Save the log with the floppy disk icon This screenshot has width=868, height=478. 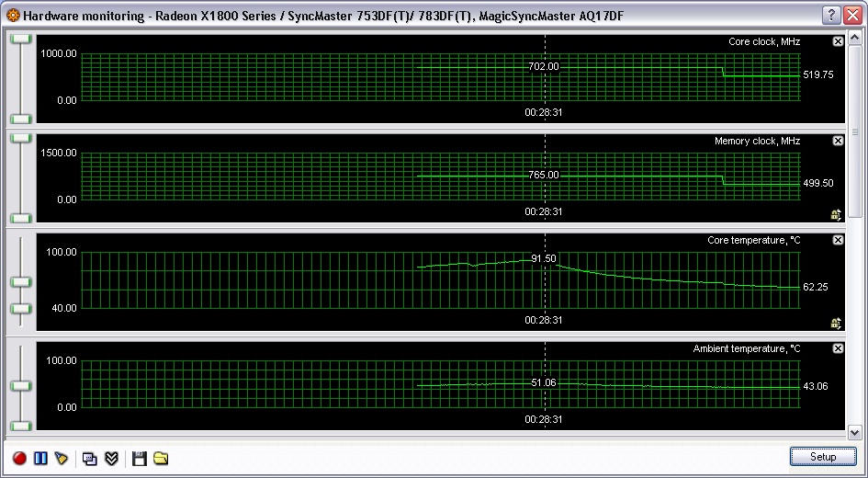click(140, 458)
